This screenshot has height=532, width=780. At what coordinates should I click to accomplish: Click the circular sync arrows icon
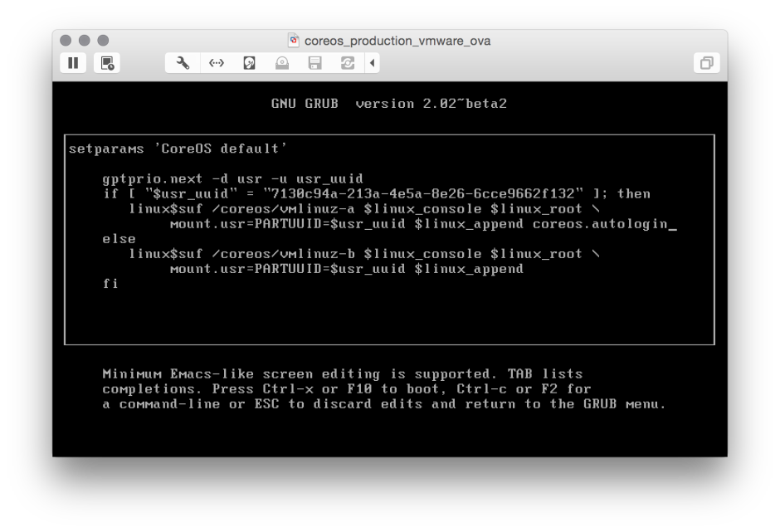[x=348, y=62]
